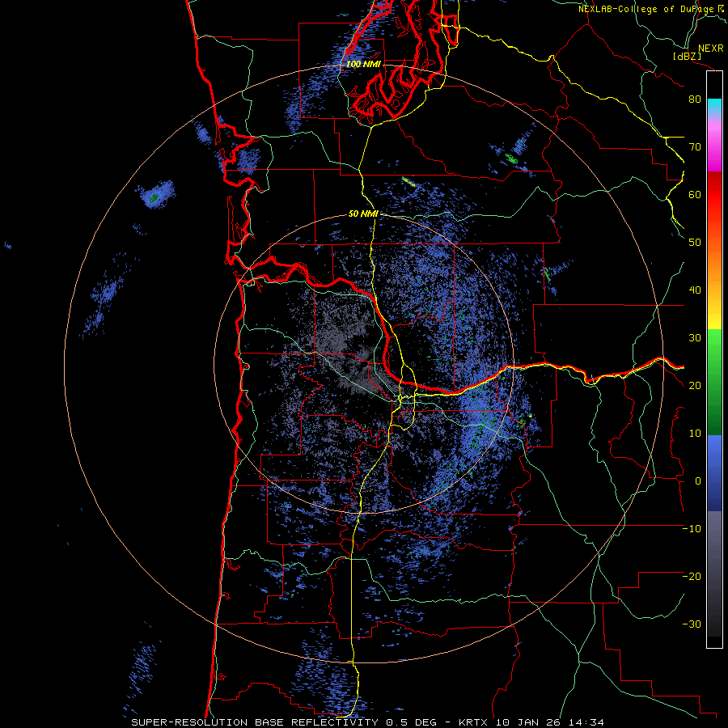The image size is (728, 728).
Task: Click the blue segment of the color bar
Action: tap(714, 473)
